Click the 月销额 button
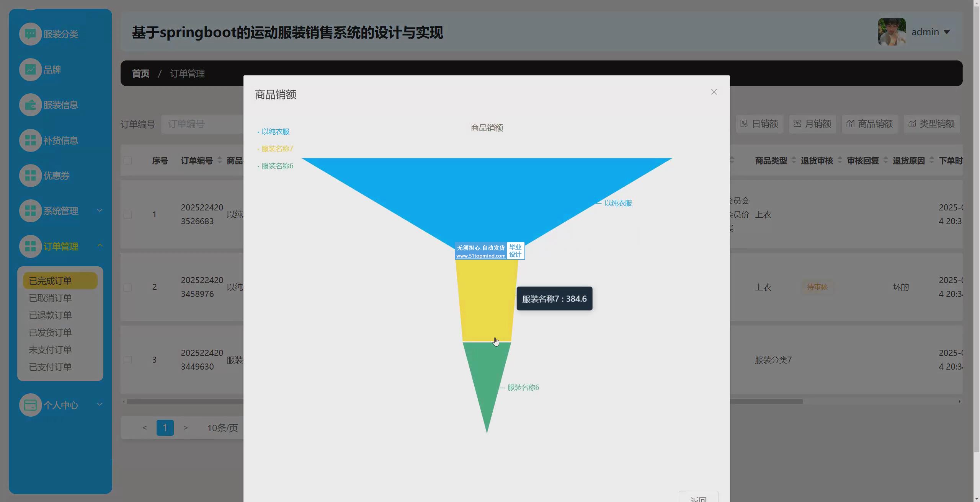This screenshot has height=502, width=980. 812,124
